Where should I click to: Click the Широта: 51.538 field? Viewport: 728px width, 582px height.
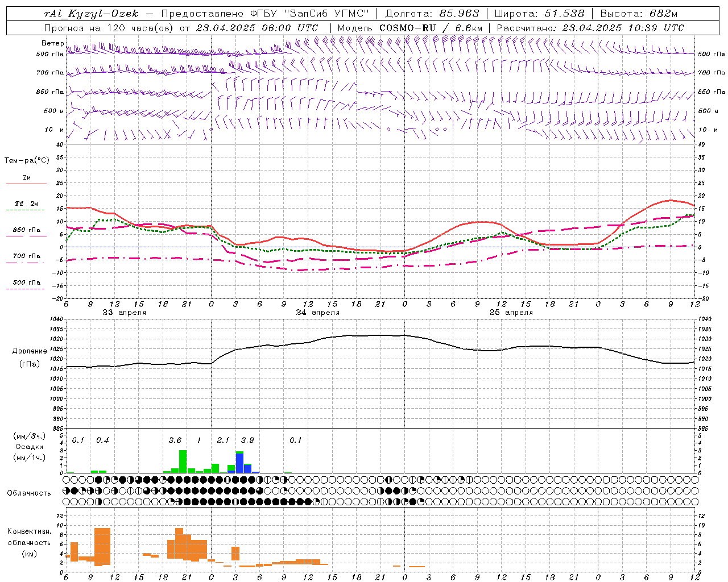540,14
